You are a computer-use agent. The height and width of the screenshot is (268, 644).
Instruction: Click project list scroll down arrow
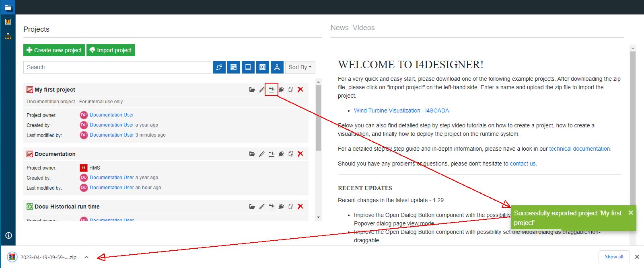(318, 217)
